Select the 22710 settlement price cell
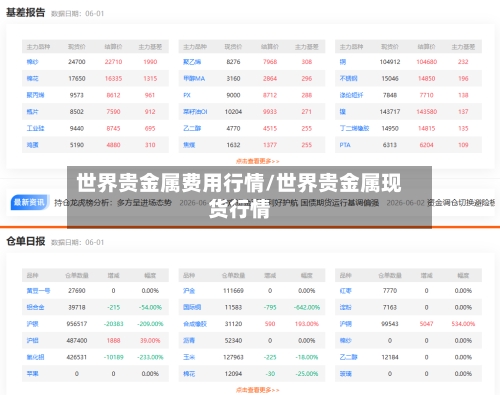This screenshot has height=395, width=500. [x=113, y=62]
